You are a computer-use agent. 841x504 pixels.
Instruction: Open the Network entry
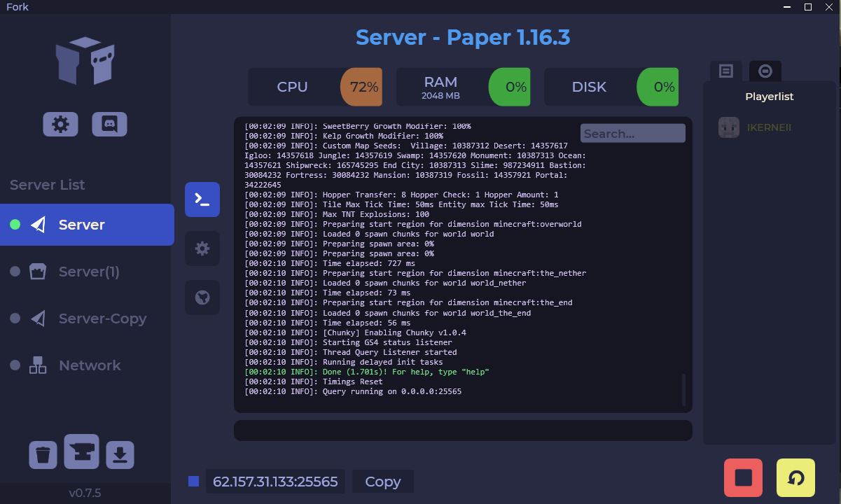87,365
